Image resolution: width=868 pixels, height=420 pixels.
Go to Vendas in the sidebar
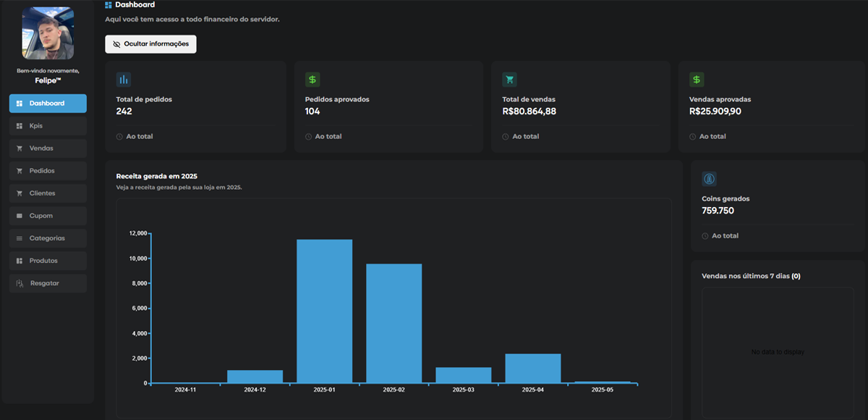[48, 148]
